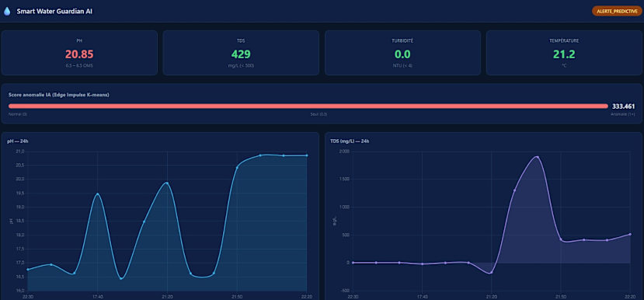Click the 17:40 time label under the TDS chart
Image resolution: width=644 pixels, height=300 pixels.
(422, 296)
